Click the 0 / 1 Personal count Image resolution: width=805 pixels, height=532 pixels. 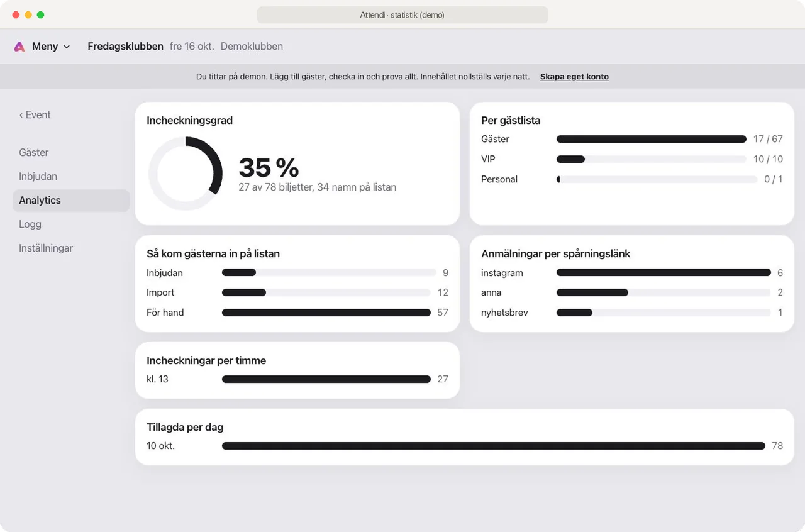[x=773, y=179]
